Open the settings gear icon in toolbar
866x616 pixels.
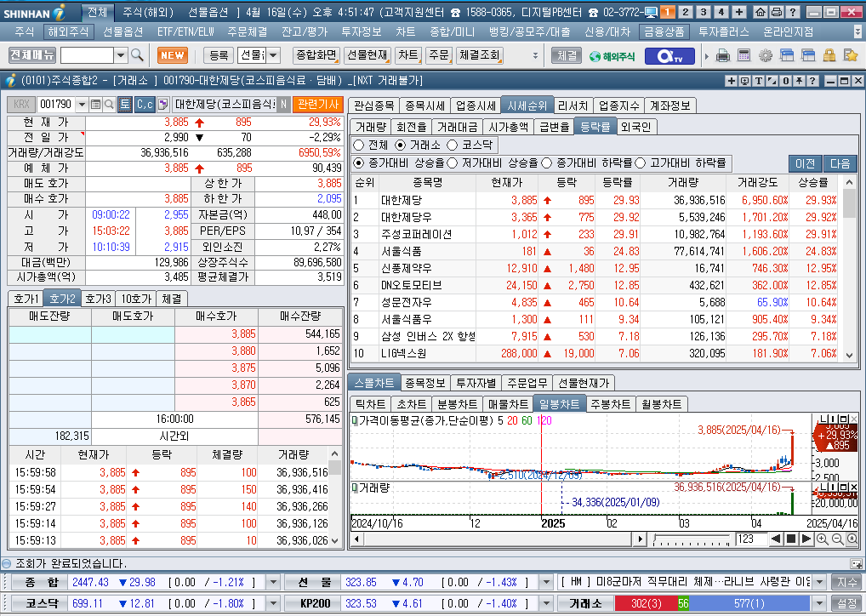(x=766, y=55)
